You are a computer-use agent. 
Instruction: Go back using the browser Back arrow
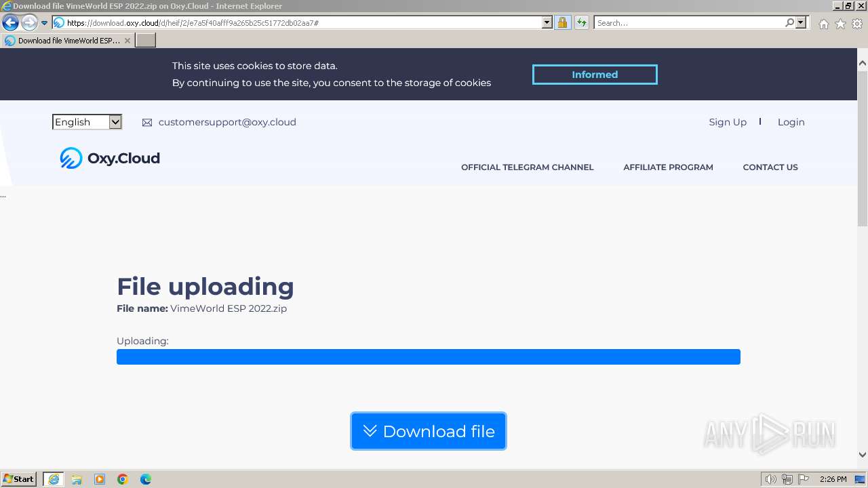(10, 23)
